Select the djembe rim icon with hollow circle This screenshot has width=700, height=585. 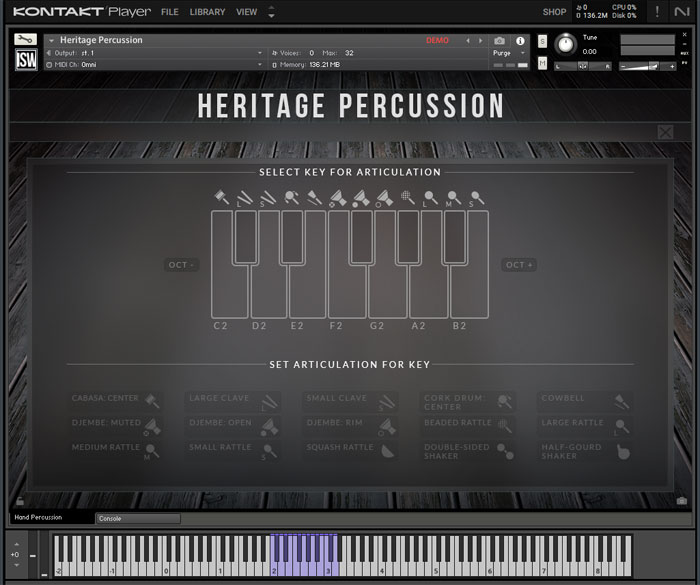coord(384,198)
